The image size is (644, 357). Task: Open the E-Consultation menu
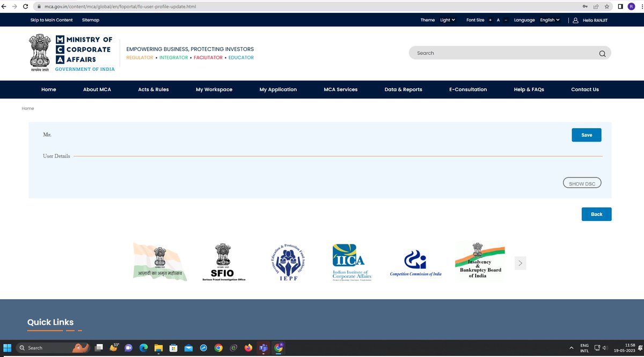[x=468, y=90]
